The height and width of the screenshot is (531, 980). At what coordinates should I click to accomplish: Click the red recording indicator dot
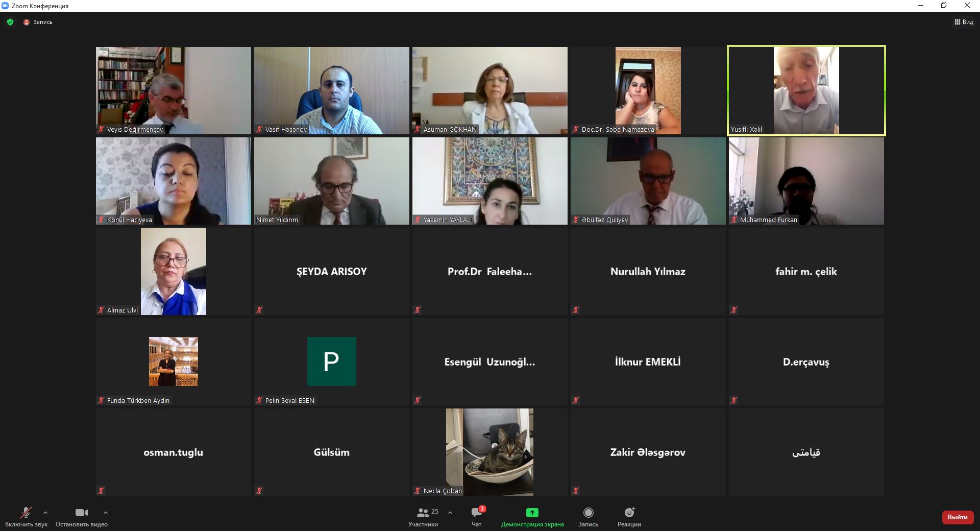27,22
